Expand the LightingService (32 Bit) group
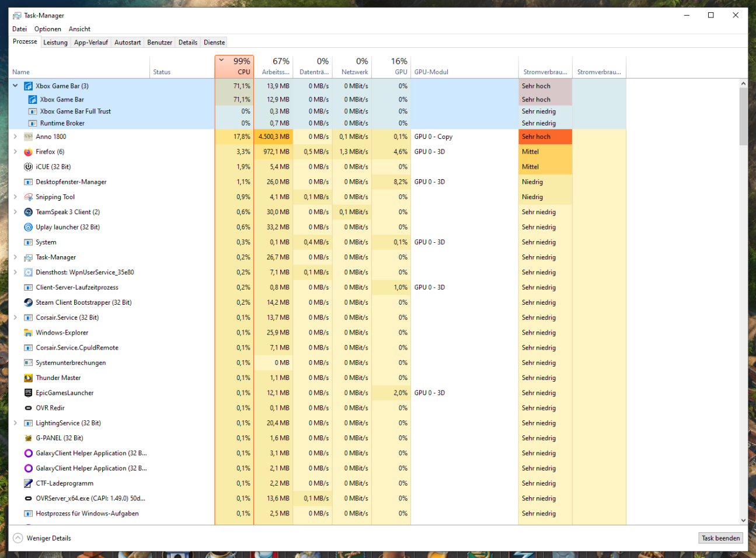Screen dimensions: 756x558 [x=15, y=423]
